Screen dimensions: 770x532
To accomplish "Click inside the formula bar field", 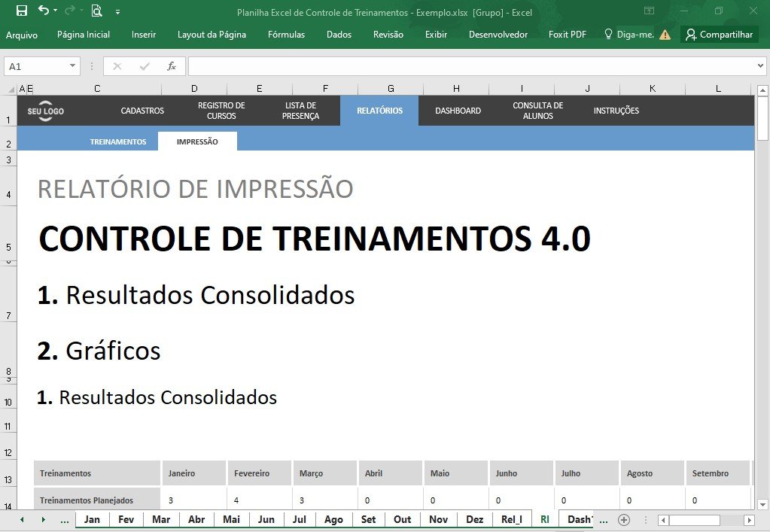I will pos(471,66).
